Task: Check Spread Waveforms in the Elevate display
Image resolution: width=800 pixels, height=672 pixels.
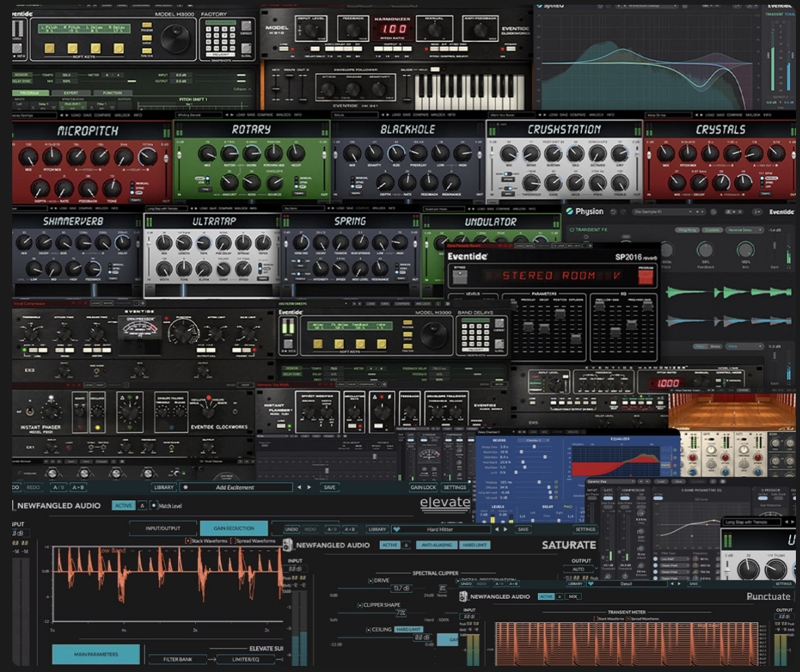Action: point(233,541)
